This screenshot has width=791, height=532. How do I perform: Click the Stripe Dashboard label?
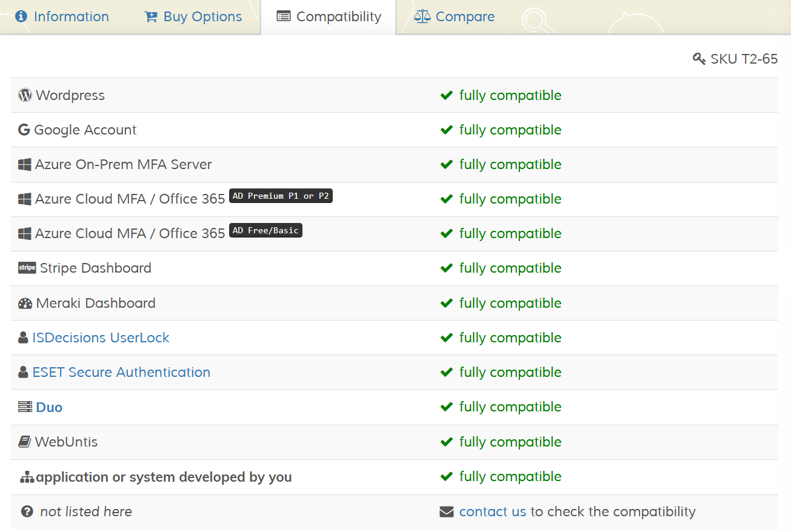(96, 268)
